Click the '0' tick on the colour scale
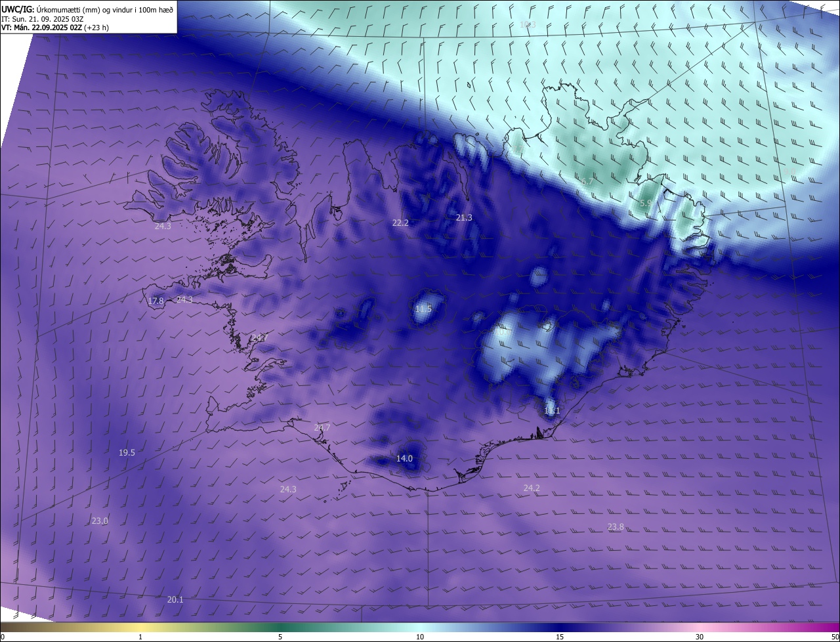This screenshot has height=642, width=840. [x=3, y=637]
